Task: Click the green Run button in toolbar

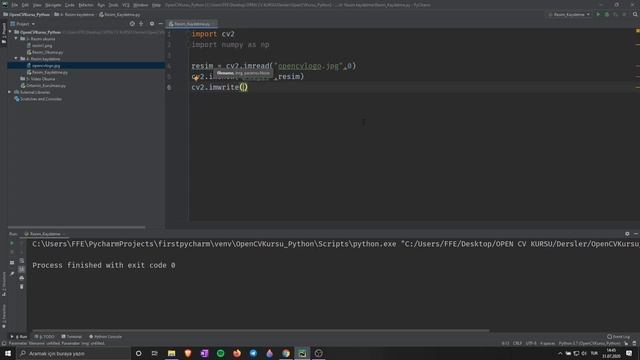Action: point(598,15)
